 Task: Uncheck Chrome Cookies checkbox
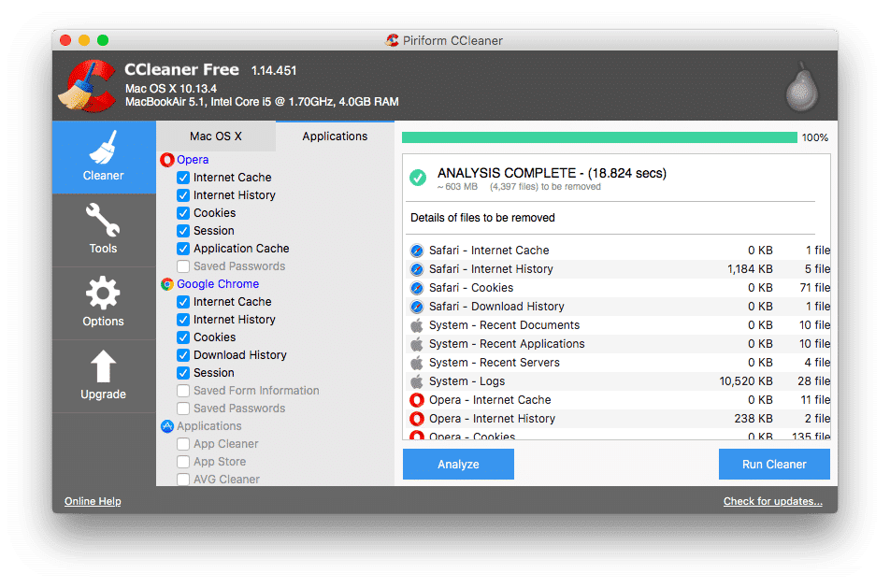183,337
